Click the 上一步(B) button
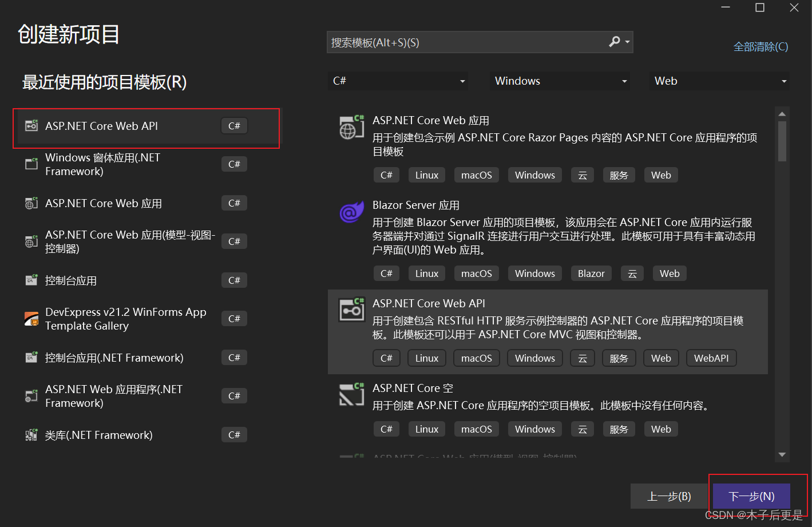Viewport: 812px width, 527px height. (x=669, y=496)
